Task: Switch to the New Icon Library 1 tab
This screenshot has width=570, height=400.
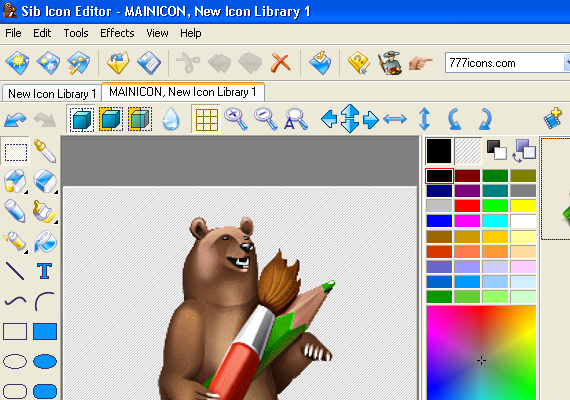Action: pyautogui.click(x=52, y=94)
